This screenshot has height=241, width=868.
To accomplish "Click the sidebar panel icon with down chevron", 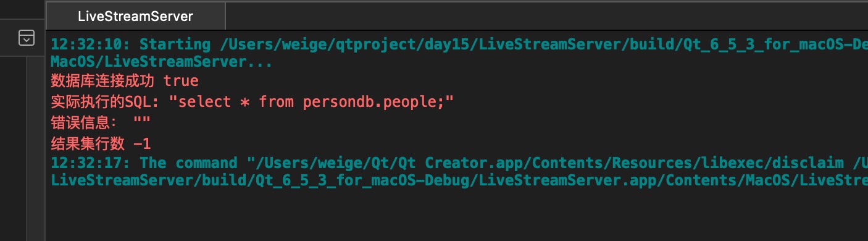I will pyautogui.click(x=27, y=39).
